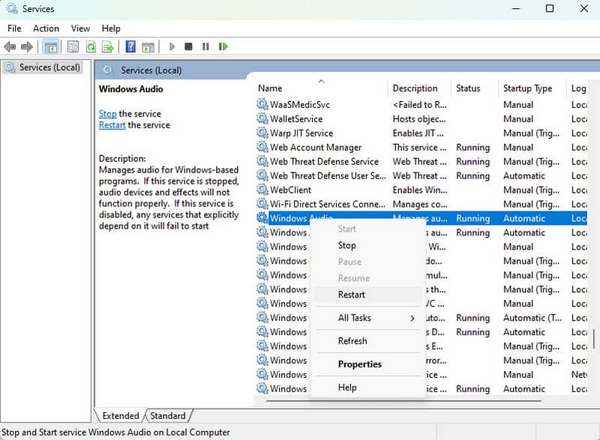600x440 pixels.
Task: Switch to the Extended tab
Action: pos(121,416)
